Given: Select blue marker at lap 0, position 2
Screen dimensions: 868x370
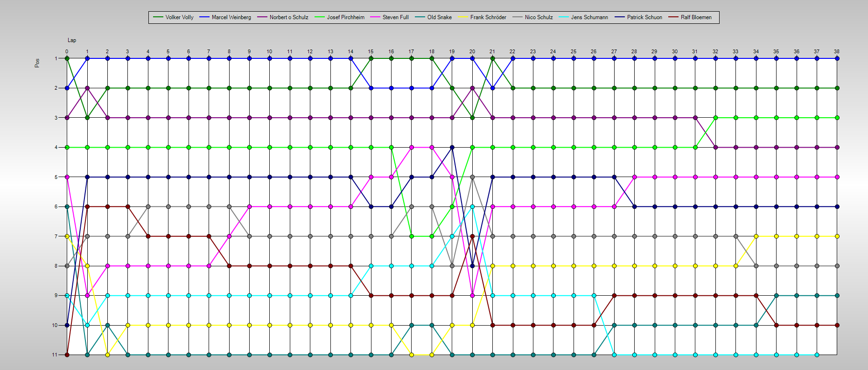Looking at the screenshot, I should pos(67,88).
